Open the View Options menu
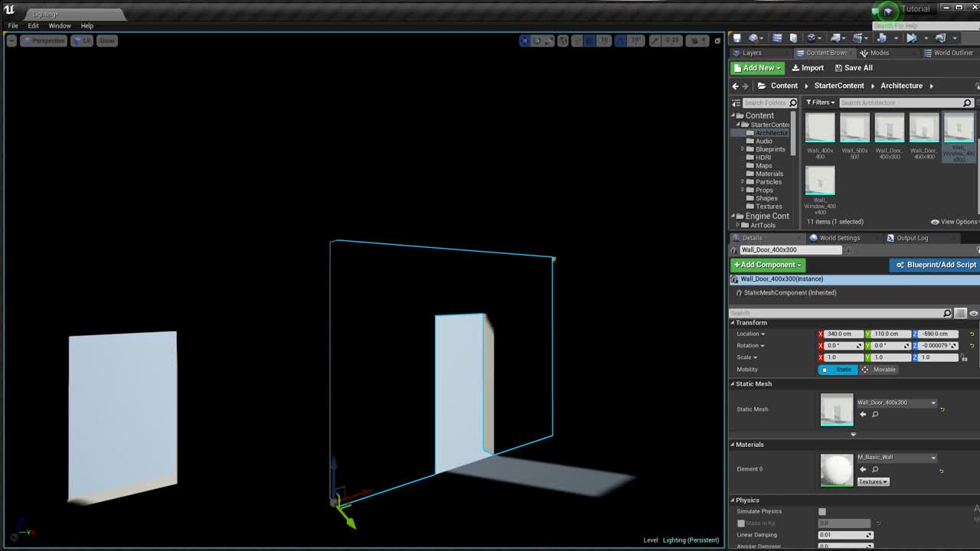This screenshot has width=980, height=551. click(x=955, y=222)
